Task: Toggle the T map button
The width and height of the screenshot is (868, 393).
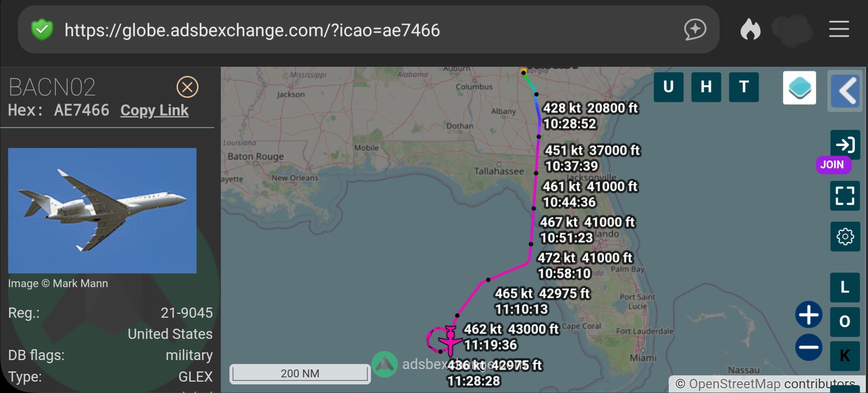Action: point(744,87)
